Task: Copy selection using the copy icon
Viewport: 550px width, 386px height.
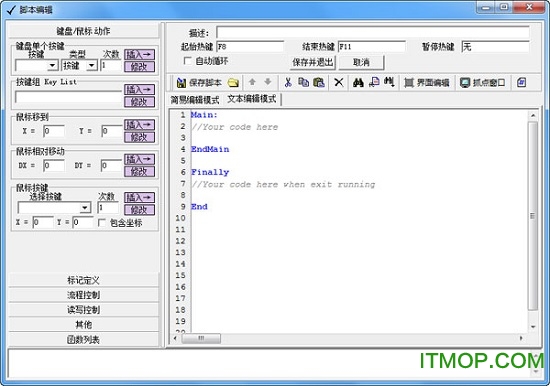Action: [303, 82]
